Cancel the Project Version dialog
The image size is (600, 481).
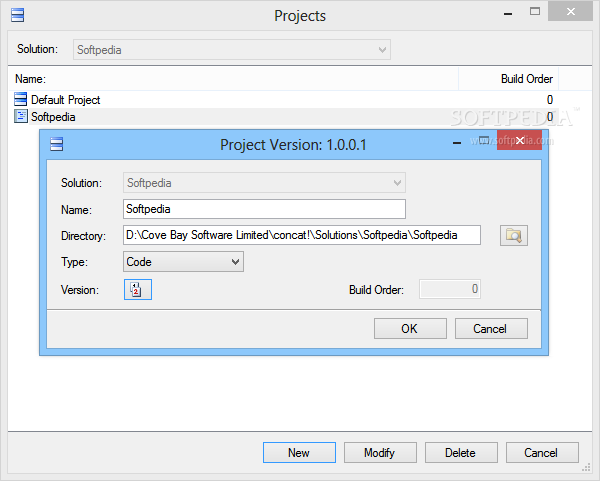tap(491, 329)
